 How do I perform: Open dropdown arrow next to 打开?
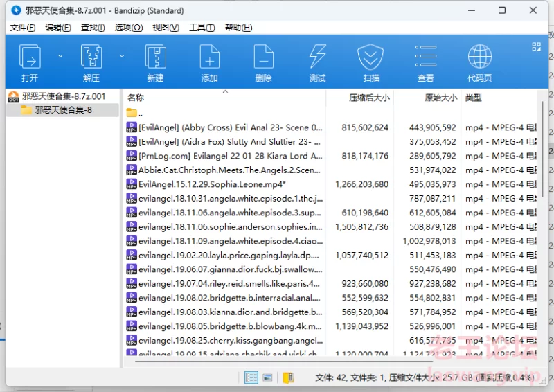pos(60,56)
